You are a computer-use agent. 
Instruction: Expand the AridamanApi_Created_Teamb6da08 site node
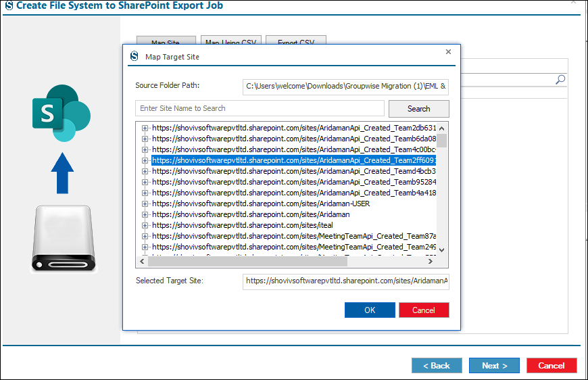pyautogui.click(x=145, y=139)
